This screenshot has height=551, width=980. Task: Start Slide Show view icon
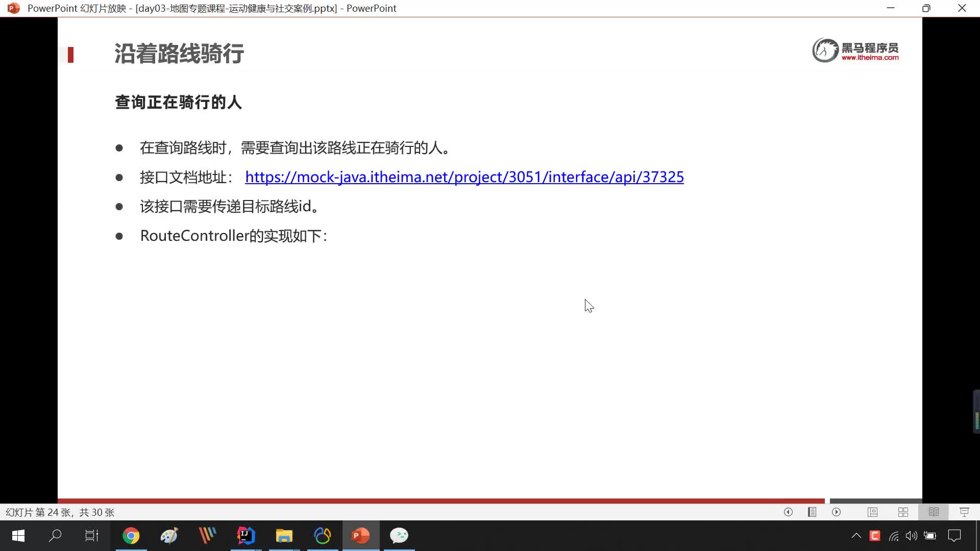pos(964,512)
